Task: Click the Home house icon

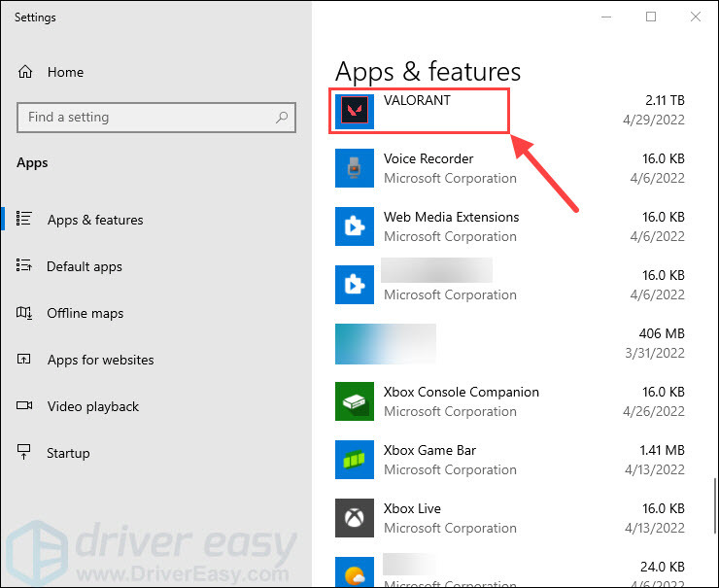Action: click(24, 72)
